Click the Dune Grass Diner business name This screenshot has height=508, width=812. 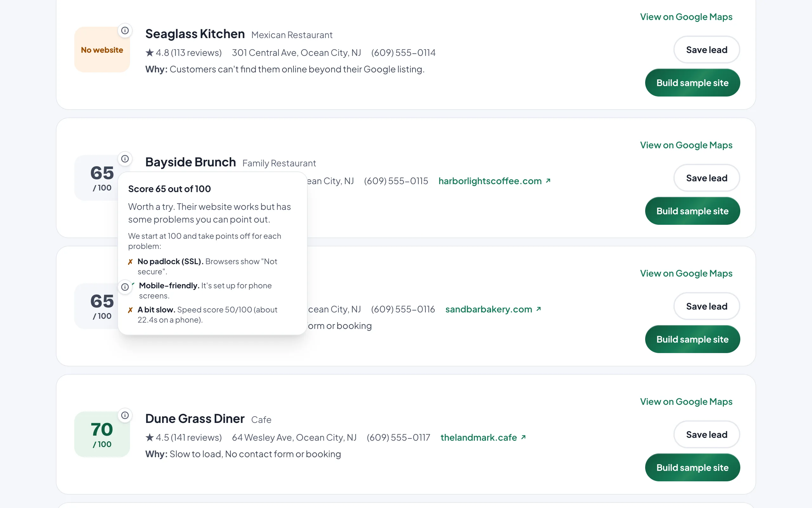coord(195,419)
